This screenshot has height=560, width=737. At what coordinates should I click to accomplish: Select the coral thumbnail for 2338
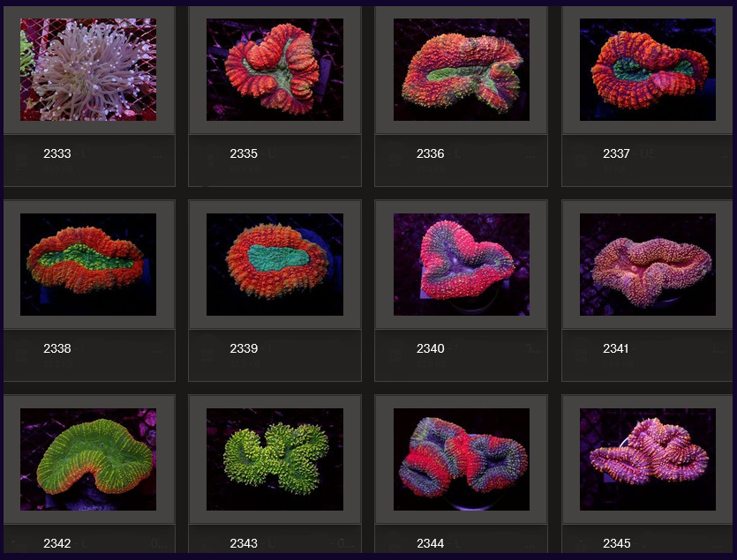click(88, 265)
